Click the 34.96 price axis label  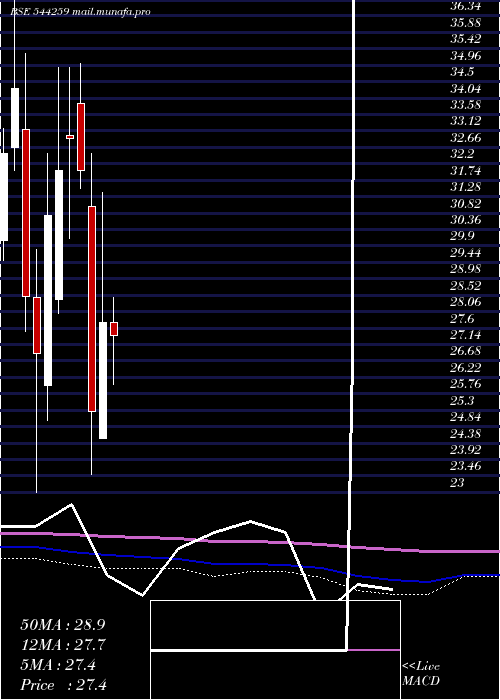click(466, 56)
